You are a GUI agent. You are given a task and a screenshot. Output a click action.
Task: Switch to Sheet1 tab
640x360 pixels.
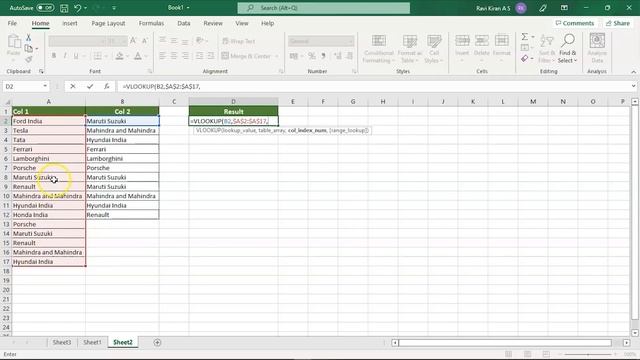tap(92, 342)
